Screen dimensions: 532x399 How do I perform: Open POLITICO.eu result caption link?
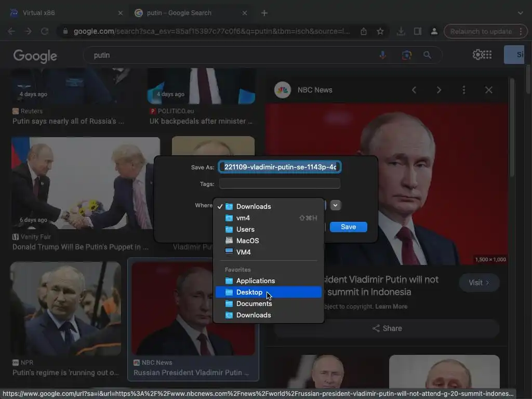point(201,121)
